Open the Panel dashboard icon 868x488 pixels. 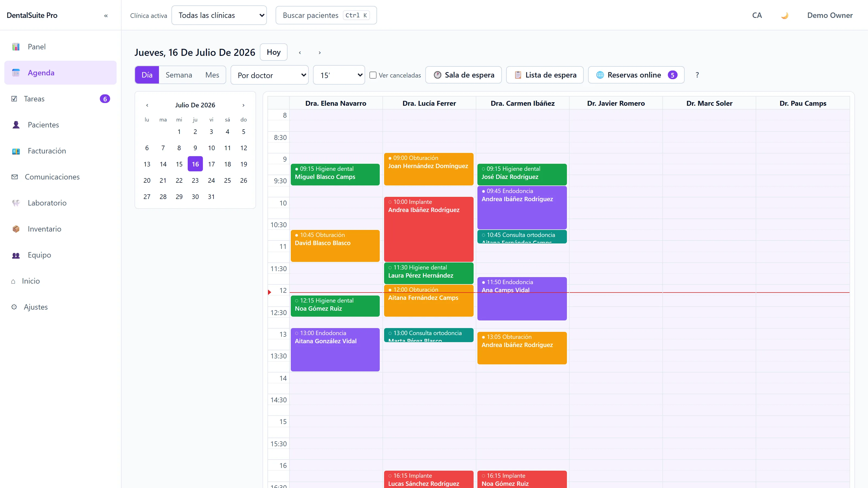(x=16, y=47)
